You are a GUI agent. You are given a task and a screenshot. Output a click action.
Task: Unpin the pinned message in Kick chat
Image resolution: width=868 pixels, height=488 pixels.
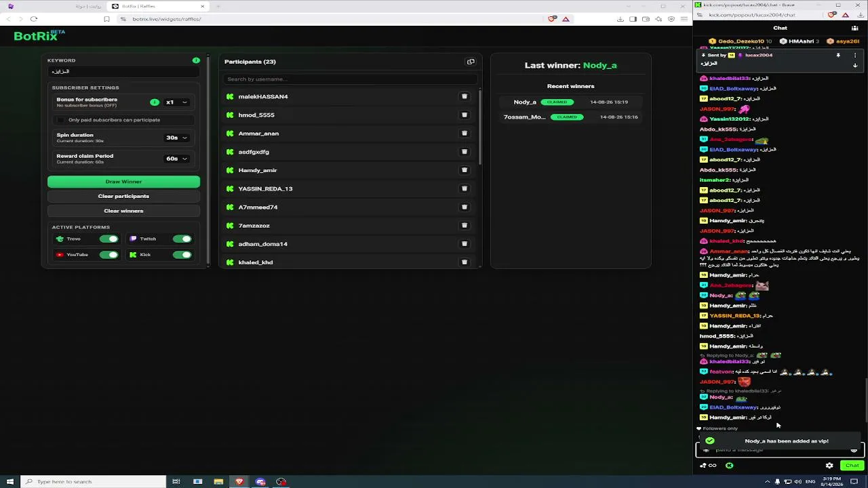pyautogui.click(x=838, y=55)
